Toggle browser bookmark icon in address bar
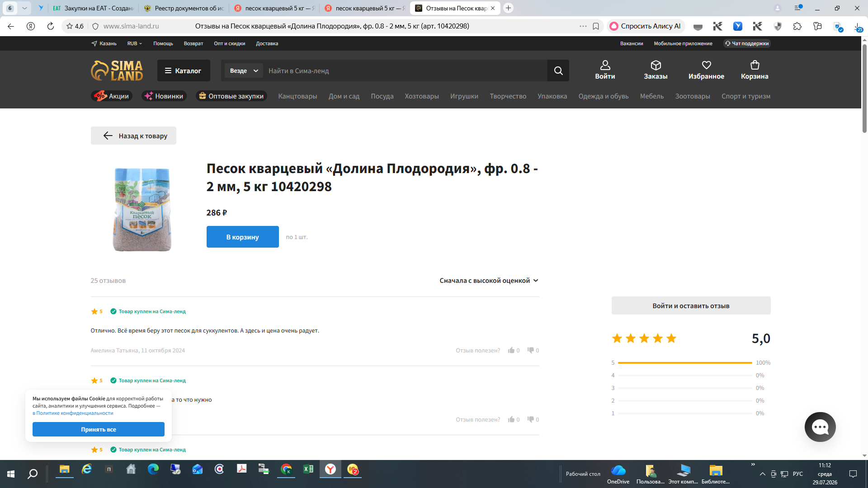868x488 pixels. click(596, 26)
